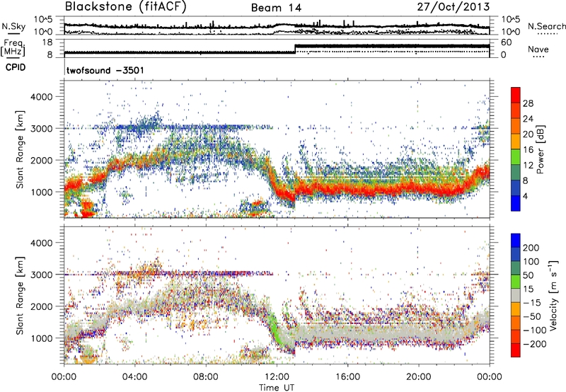Click '3000' tick on power panel axis
Image resolution: width=566 pixels, height=392 pixels.
click(41, 129)
